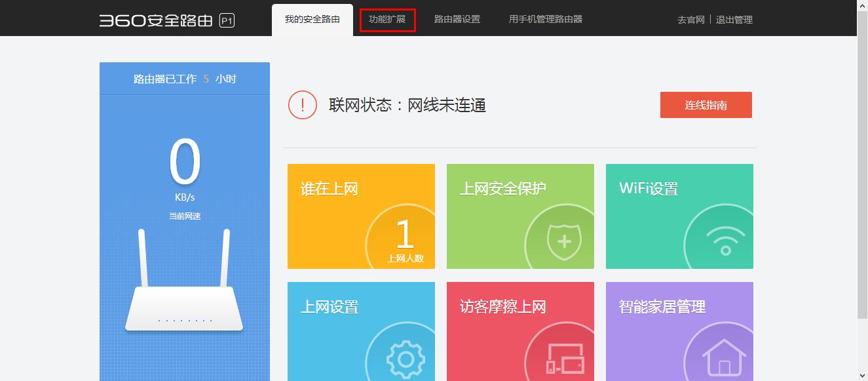
Task: Click the 路由器已工作 5 小时 banner
Action: (184, 78)
